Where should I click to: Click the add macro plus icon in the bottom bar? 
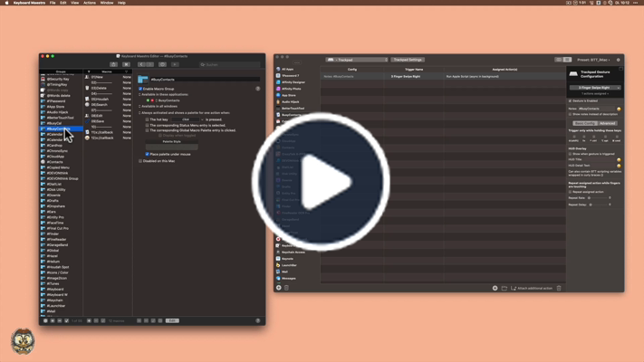click(x=89, y=320)
